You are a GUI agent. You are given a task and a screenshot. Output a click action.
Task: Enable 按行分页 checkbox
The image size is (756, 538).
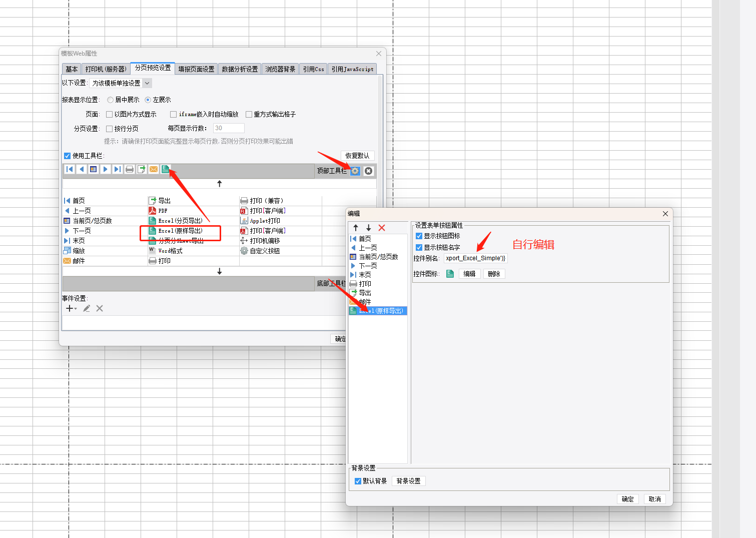point(109,129)
